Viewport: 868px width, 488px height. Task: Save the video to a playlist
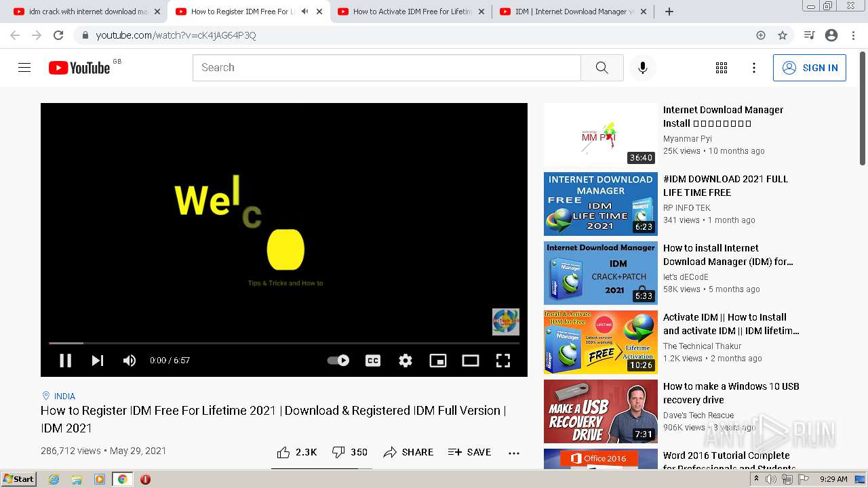pyautogui.click(x=469, y=452)
